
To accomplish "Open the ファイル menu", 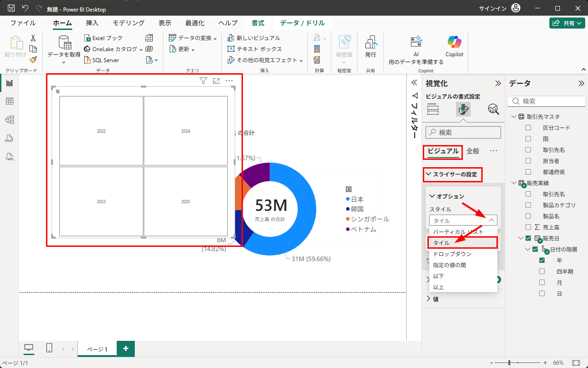I will (x=23, y=23).
